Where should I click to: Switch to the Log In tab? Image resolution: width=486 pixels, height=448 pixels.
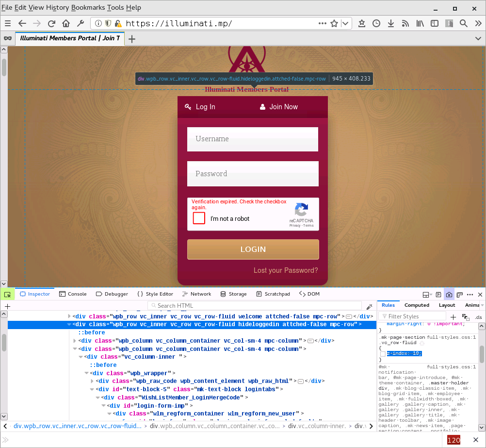point(200,107)
